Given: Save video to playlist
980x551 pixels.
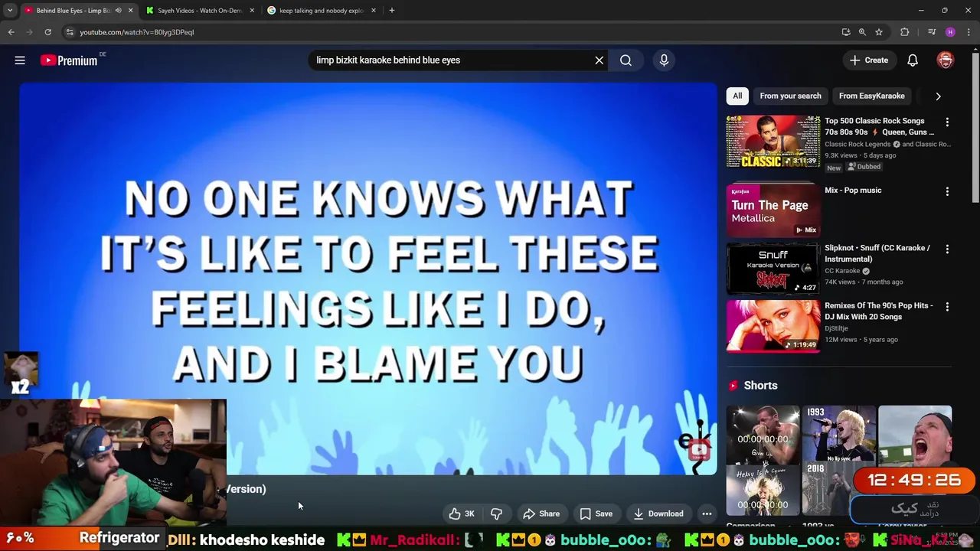Looking at the screenshot, I should click(596, 514).
